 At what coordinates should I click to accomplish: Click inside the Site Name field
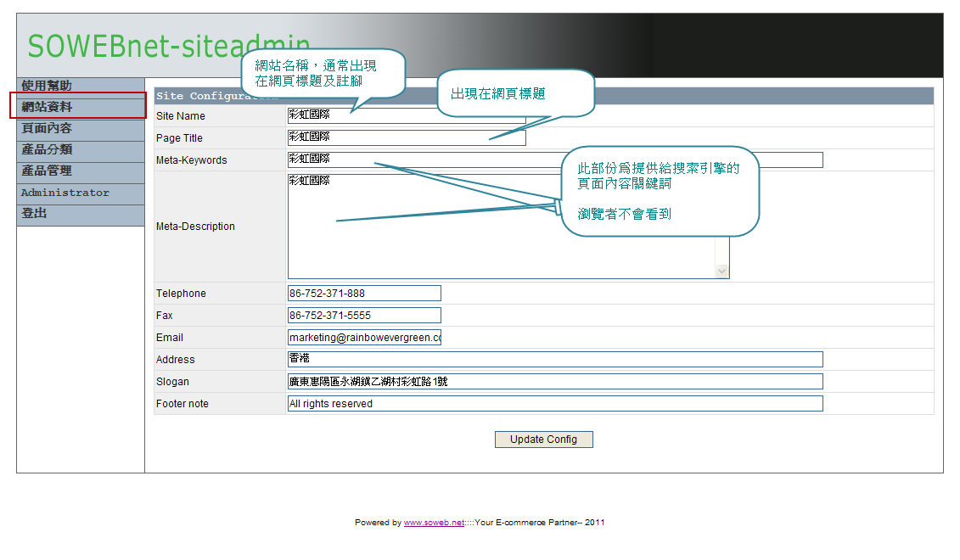[382, 115]
